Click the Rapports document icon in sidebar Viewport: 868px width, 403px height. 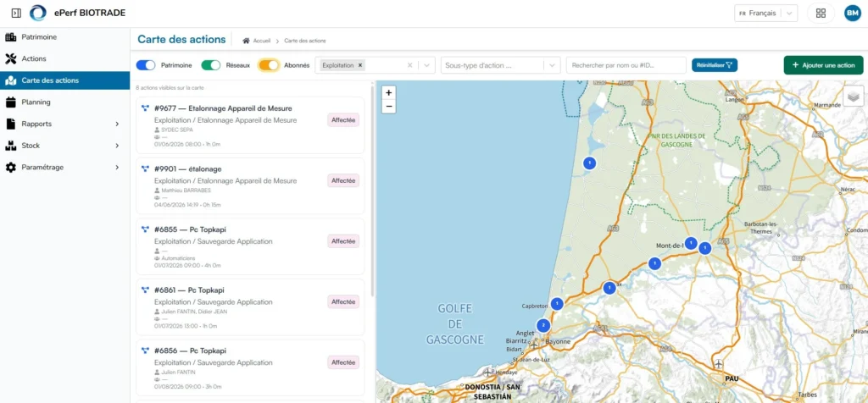10,124
